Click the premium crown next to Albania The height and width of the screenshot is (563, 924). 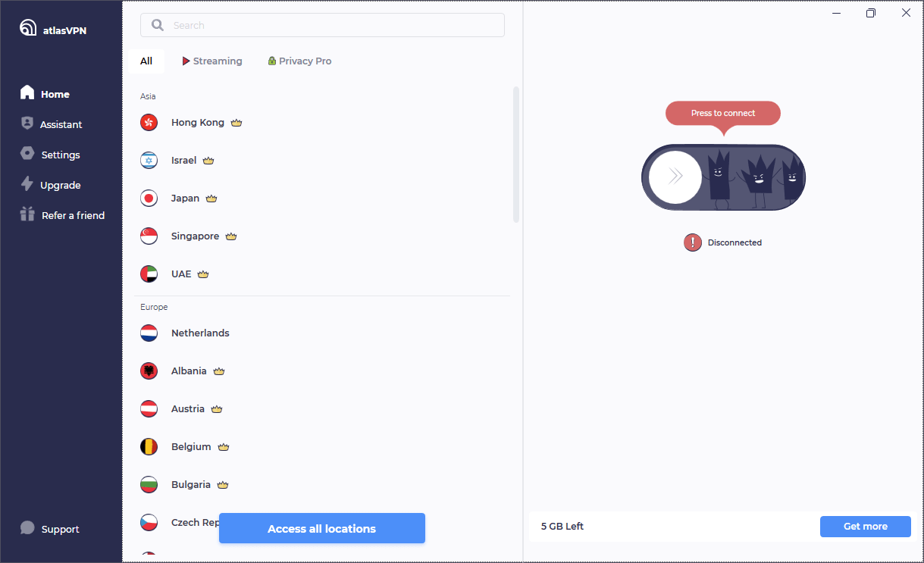click(219, 371)
